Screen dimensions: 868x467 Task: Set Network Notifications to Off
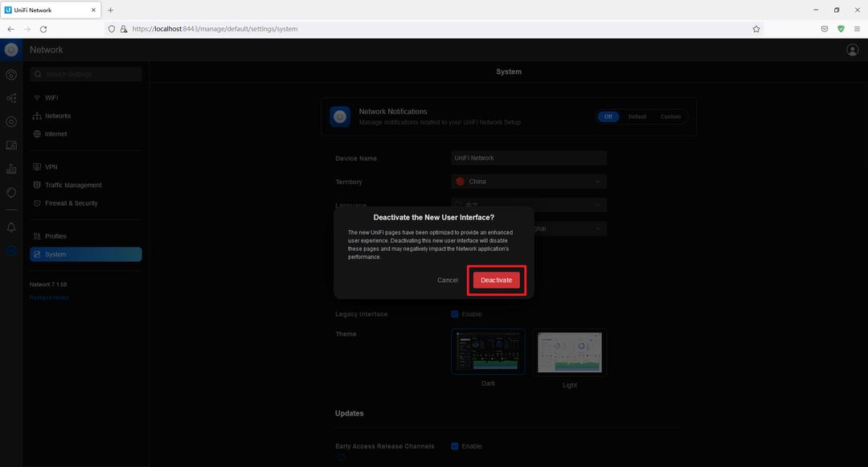point(608,117)
